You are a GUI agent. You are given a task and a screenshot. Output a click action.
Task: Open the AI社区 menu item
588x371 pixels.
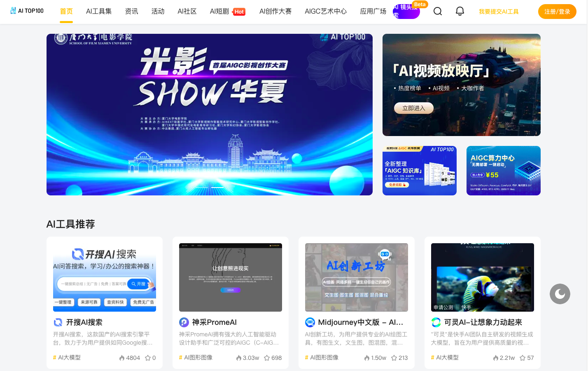[x=187, y=11]
